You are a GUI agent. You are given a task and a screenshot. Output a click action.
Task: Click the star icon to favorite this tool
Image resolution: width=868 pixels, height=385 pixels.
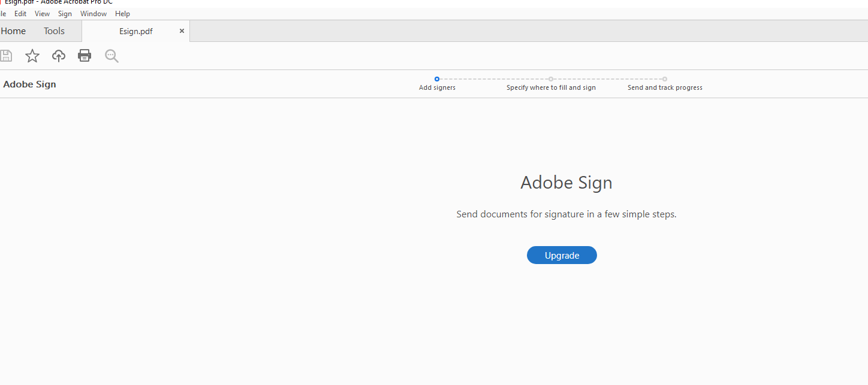(x=32, y=55)
